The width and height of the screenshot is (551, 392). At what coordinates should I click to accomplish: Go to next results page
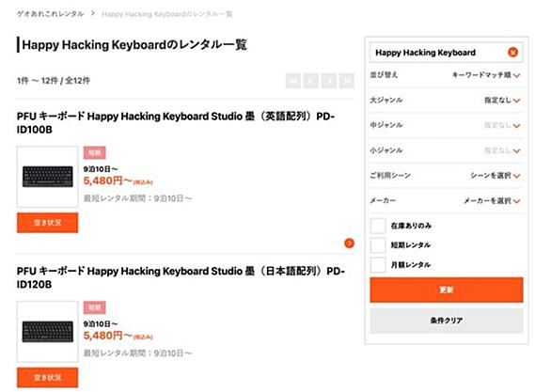coord(329,81)
